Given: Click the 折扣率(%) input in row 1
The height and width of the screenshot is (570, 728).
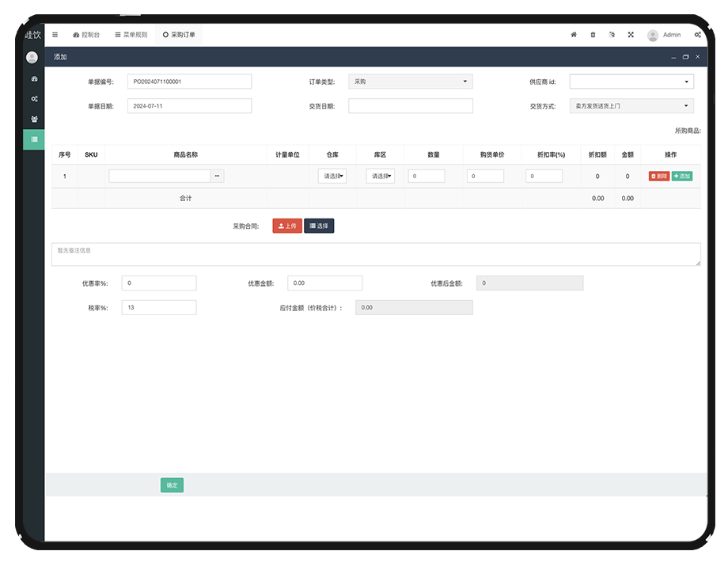Looking at the screenshot, I should click(x=544, y=176).
